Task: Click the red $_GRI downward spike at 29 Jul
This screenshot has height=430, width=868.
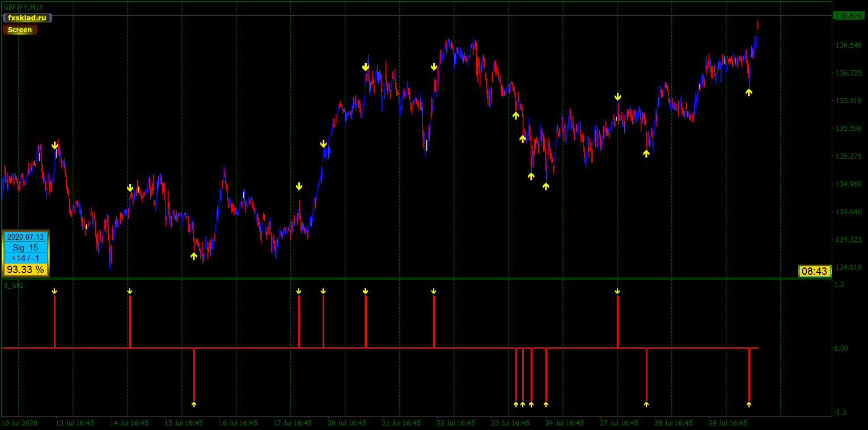Action: (x=749, y=374)
